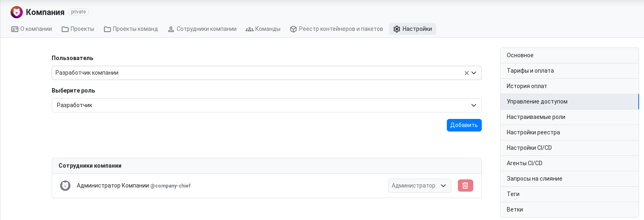This screenshot has width=644, height=220.
Task: Switch to the Проекты команд tab
Action: tap(131, 29)
